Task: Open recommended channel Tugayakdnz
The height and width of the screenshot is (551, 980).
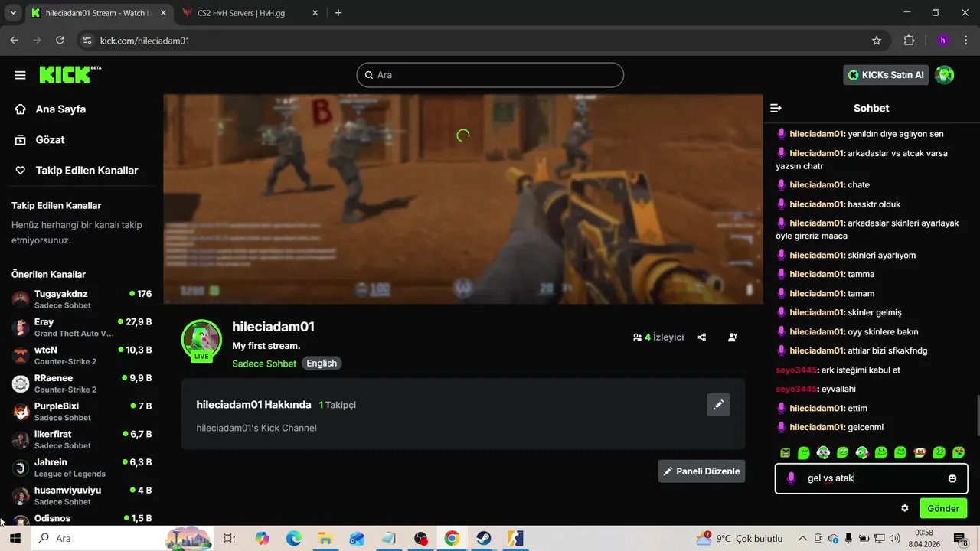Action: point(82,299)
